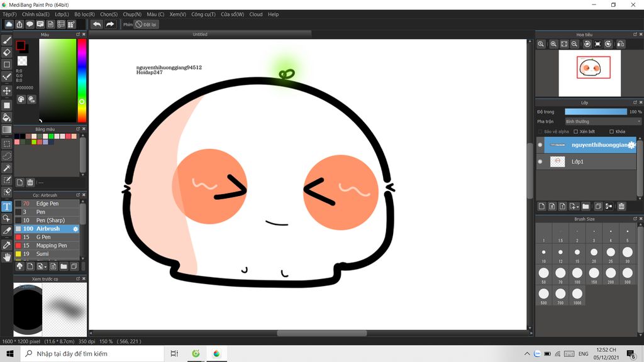Open the notification center icon
This screenshot has width=644, height=362.
631,354
